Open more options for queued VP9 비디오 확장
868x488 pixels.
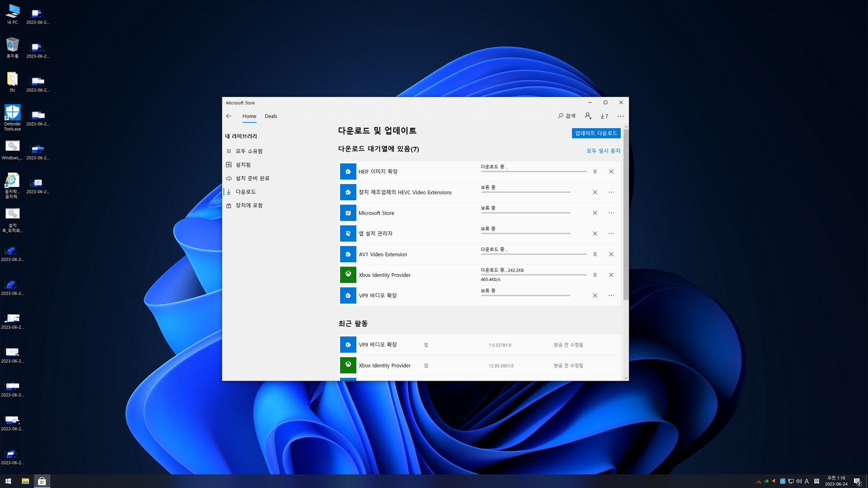(611, 296)
